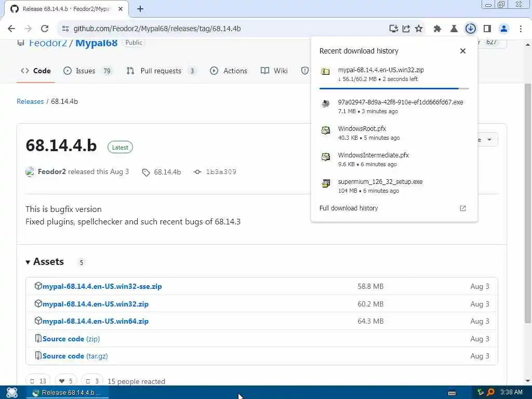532x399 pixels.
Task: Open the Code tab
Action: coord(36,71)
